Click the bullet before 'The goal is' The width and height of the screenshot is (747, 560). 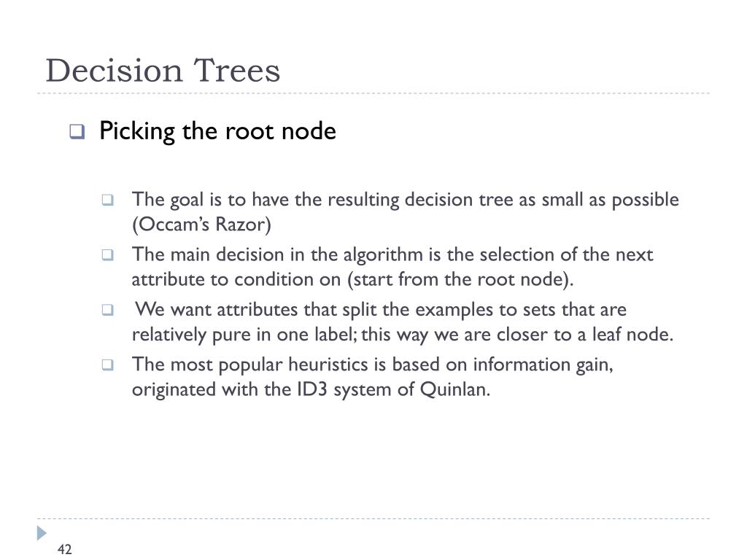108,200
